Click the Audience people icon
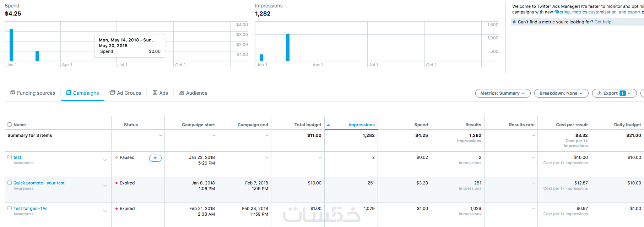Viewport: 644px width, 227px height. (182, 93)
